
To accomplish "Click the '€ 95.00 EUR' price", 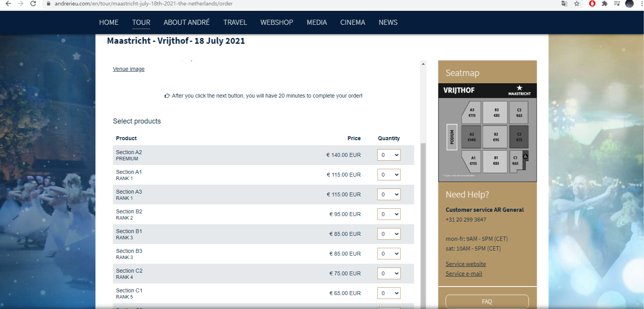I will point(345,214).
